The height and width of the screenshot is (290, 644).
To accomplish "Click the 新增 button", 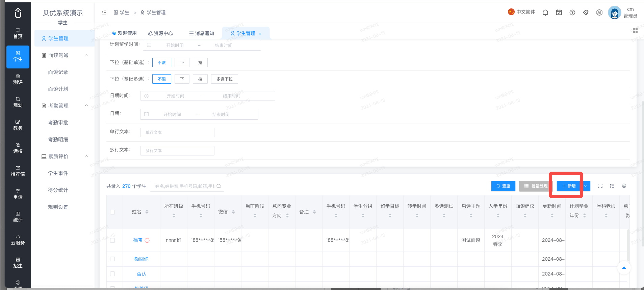I will pyautogui.click(x=569, y=186).
